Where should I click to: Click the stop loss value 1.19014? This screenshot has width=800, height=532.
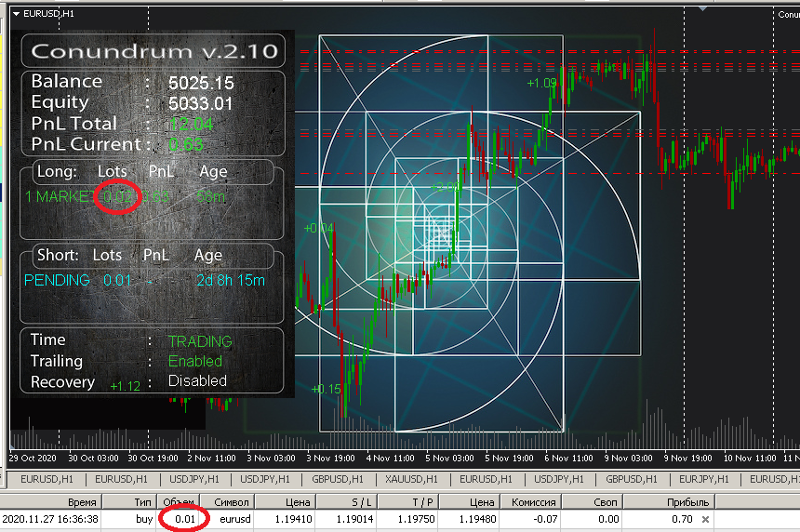click(x=354, y=519)
